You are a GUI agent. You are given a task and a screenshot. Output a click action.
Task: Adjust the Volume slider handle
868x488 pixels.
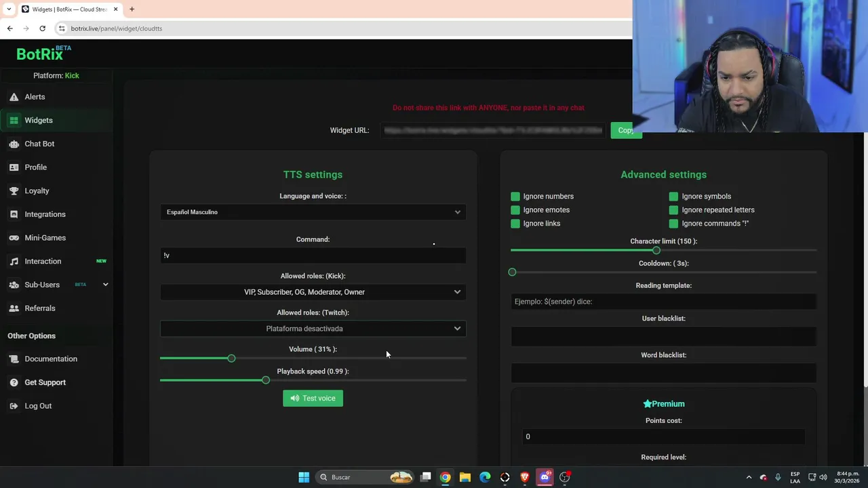coord(231,358)
